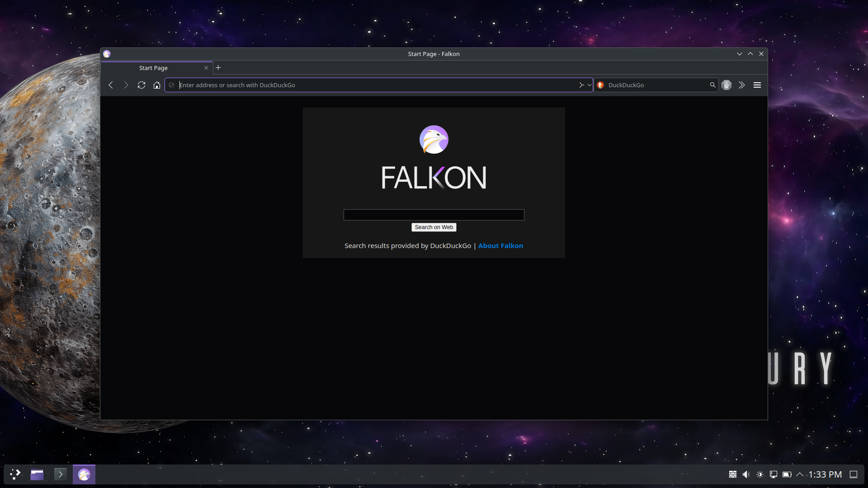The height and width of the screenshot is (488, 868).
Task: Open DuckDuckGo search engine selector icon
Action: (x=600, y=85)
